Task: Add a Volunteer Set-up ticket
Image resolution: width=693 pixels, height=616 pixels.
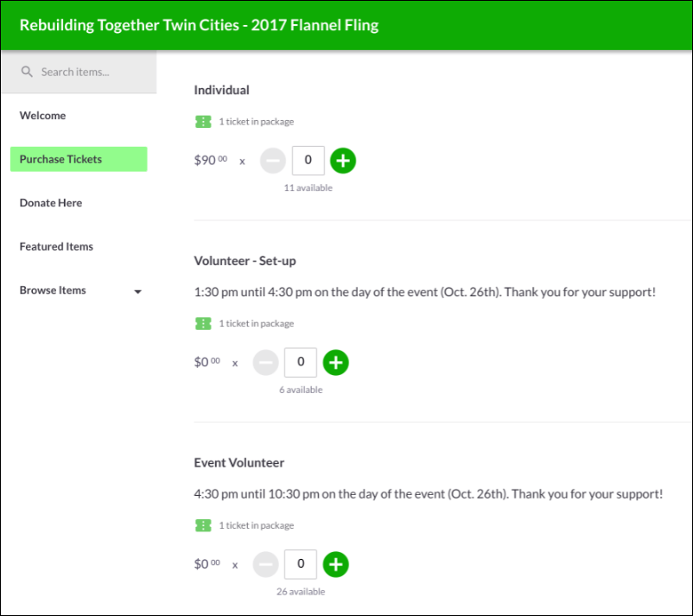Action: click(x=336, y=362)
